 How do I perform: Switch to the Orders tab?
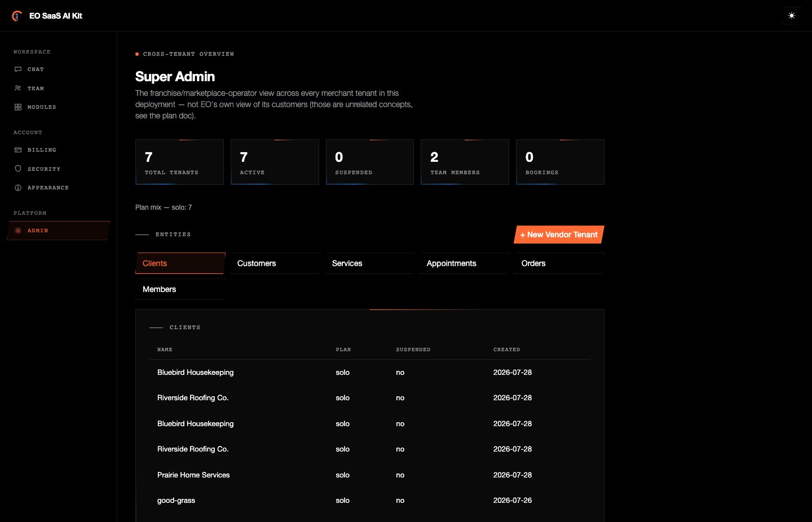(559, 263)
